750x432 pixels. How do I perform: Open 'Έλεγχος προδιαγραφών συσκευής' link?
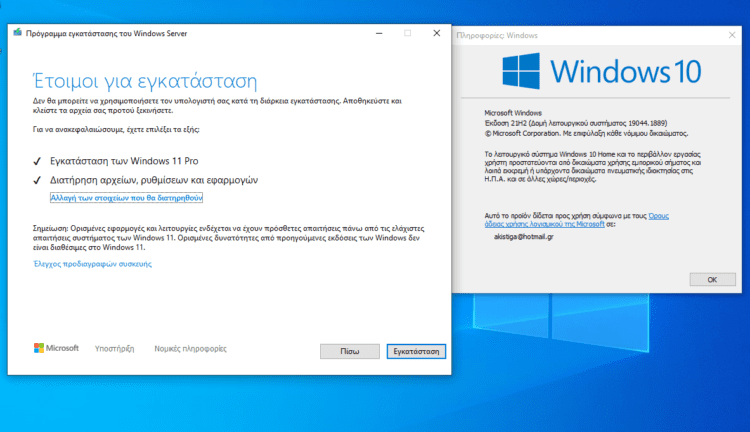pos(92,264)
